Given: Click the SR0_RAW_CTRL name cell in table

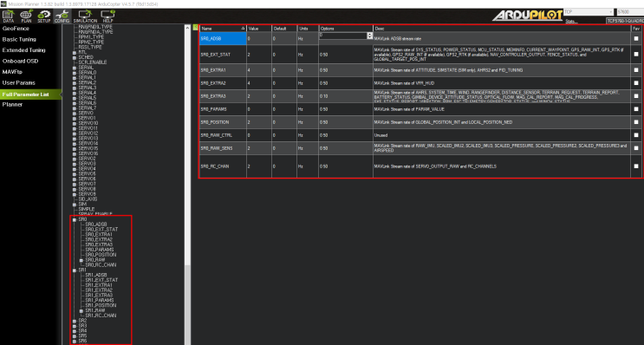Looking at the screenshot, I should coord(223,135).
